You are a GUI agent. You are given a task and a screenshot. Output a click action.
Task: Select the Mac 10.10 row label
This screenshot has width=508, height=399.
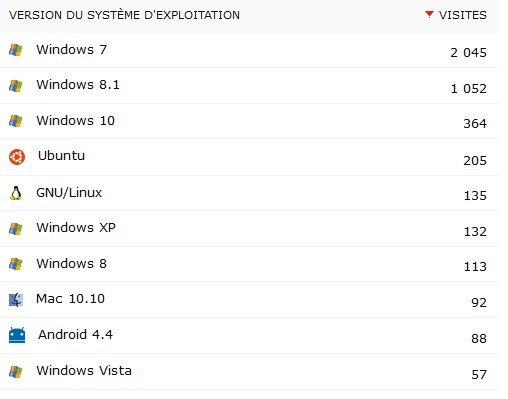[x=70, y=299]
